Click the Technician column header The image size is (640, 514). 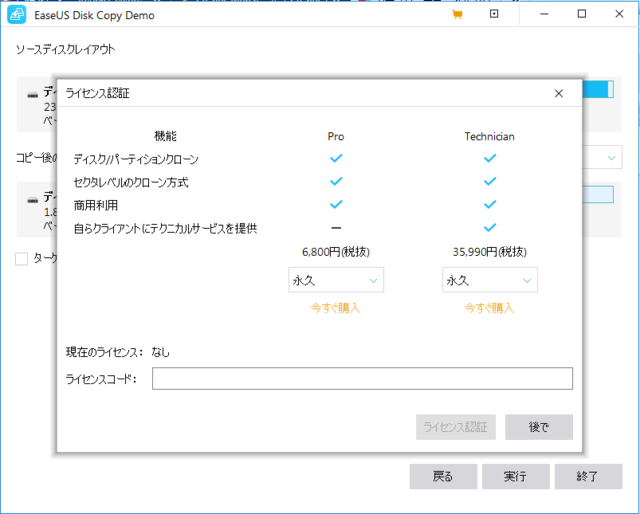click(x=489, y=136)
